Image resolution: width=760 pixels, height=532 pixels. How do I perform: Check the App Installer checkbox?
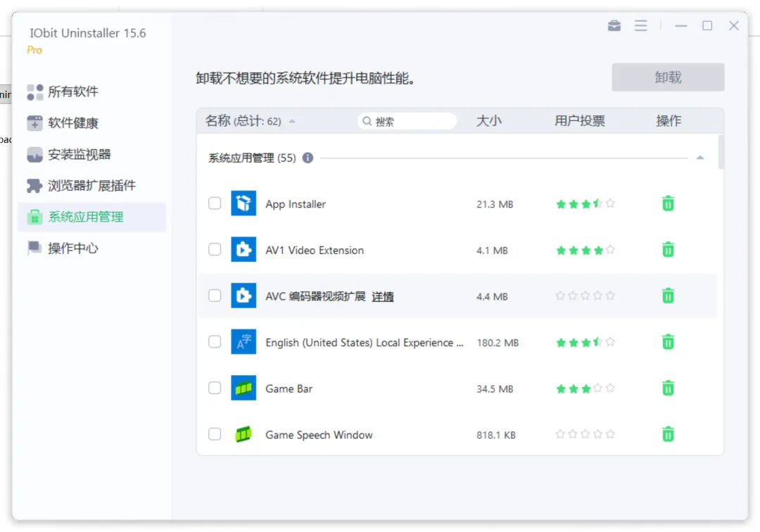point(215,203)
